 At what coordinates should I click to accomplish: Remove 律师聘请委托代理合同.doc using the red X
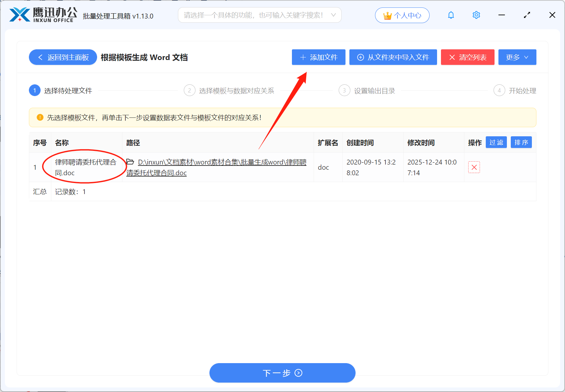[x=474, y=167]
